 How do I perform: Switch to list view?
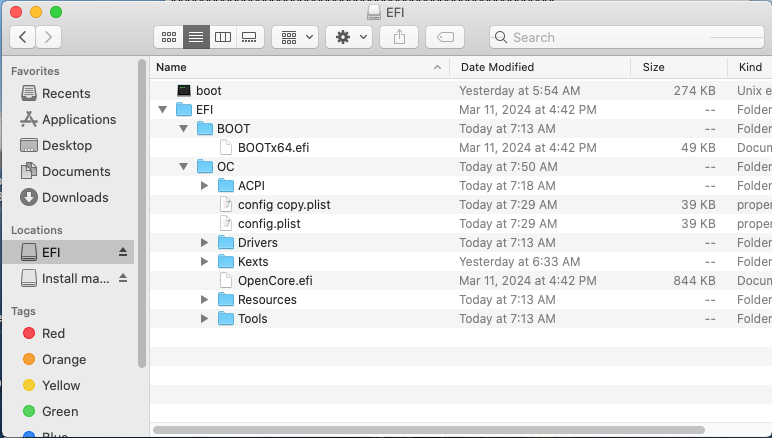[x=196, y=37]
